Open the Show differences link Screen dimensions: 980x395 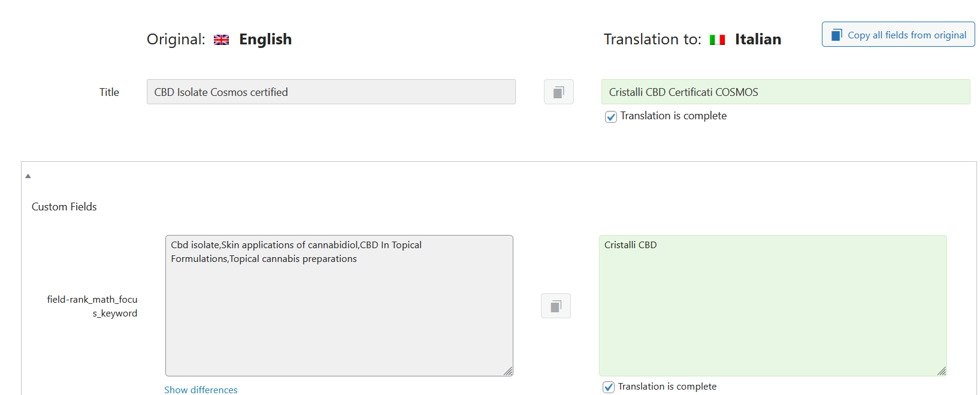coord(201,390)
